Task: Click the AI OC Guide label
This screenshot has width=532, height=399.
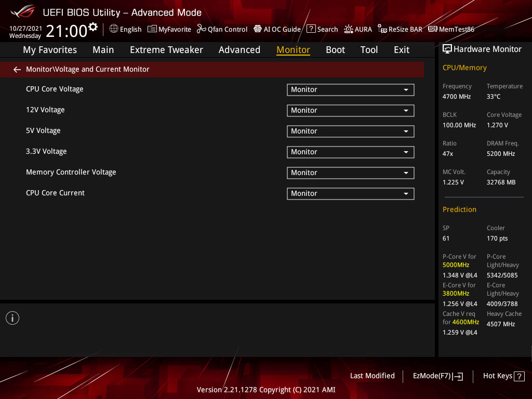Action: point(282,30)
